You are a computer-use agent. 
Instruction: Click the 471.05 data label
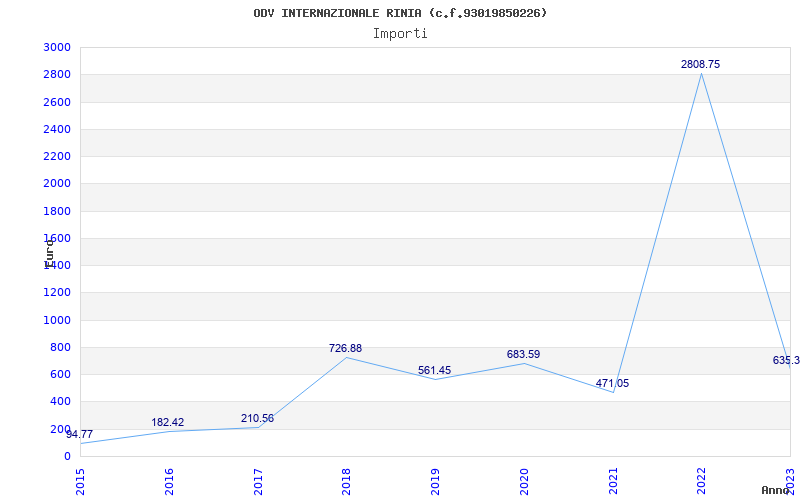point(612,384)
